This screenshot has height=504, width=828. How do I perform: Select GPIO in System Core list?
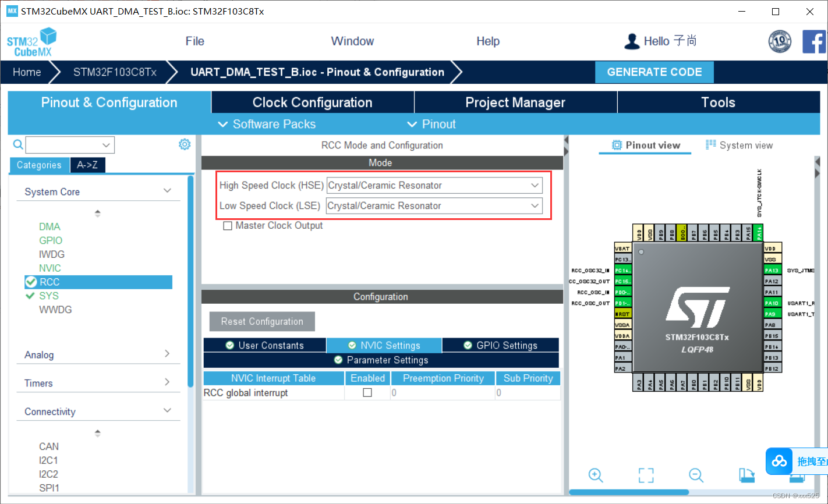tap(51, 240)
